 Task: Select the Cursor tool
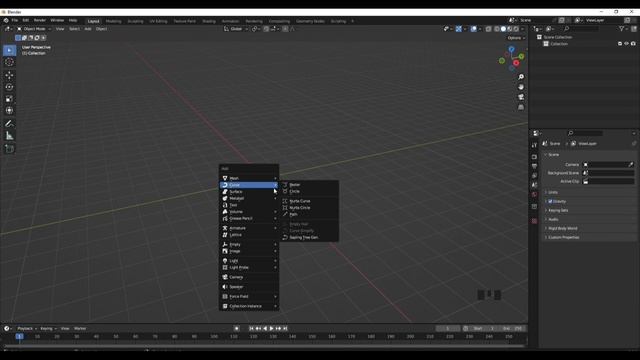click(9, 62)
